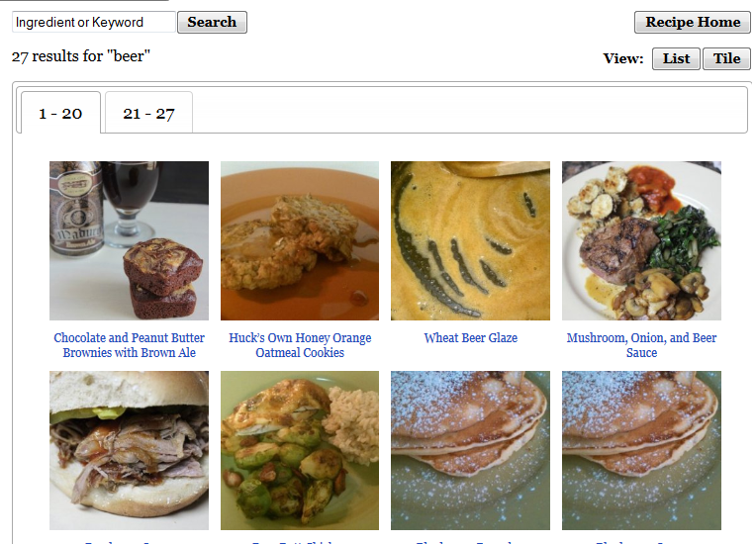Open the steak and mushrooms plate thumbnail

(x=641, y=240)
